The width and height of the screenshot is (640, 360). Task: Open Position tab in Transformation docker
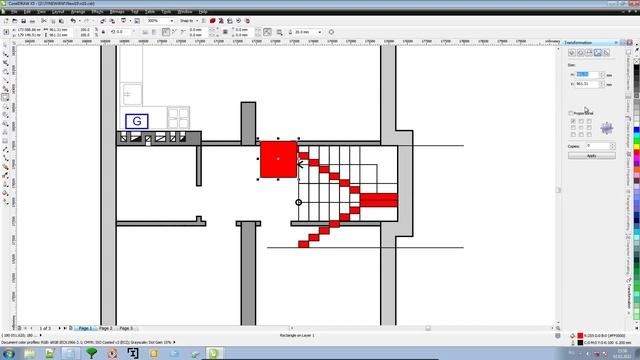572,53
